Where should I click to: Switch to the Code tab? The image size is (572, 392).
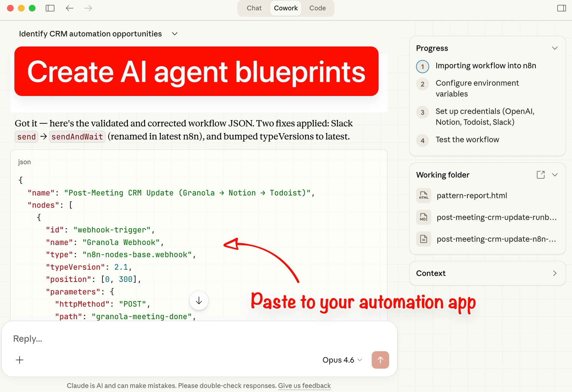pos(317,8)
